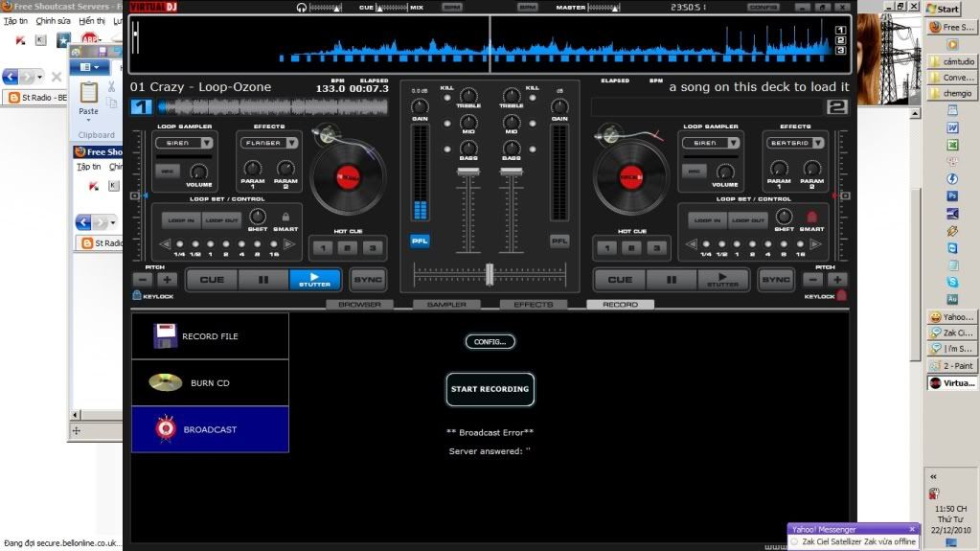
Task: Click the right deck pitch minus button
Action: 812,280
